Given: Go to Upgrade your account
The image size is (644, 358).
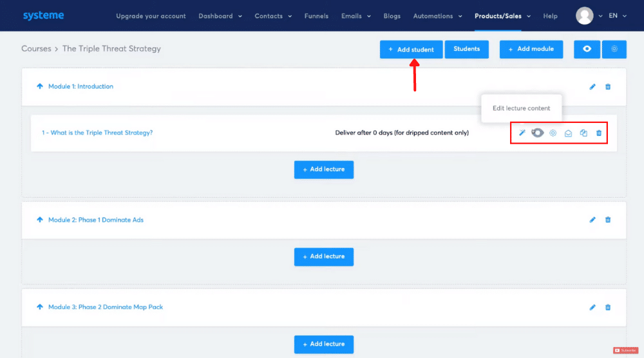Looking at the screenshot, I should coord(151,16).
